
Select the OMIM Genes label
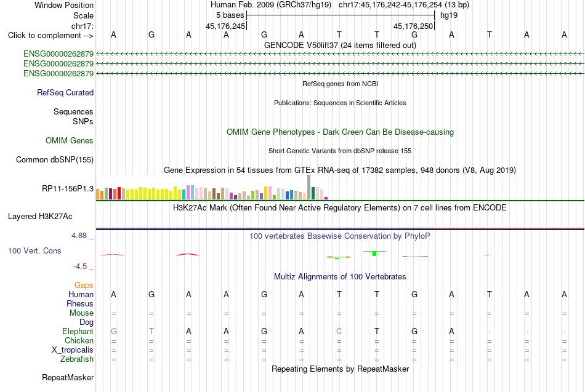click(69, 140)
